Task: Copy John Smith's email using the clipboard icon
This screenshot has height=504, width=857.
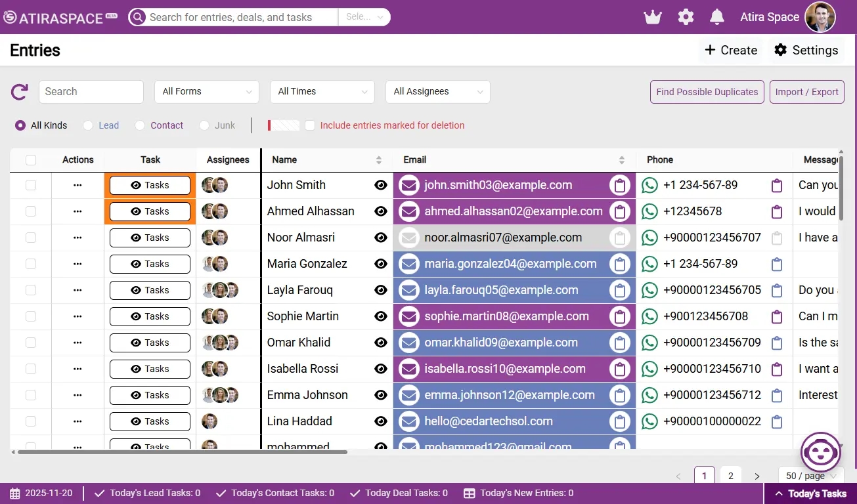Action: (x=619, y=185)
